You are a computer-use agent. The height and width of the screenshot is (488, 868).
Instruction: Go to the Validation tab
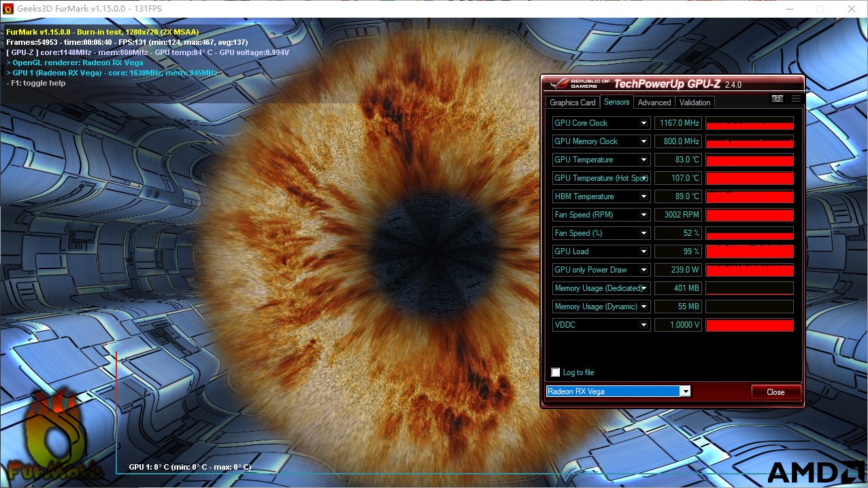coord(695,103)
